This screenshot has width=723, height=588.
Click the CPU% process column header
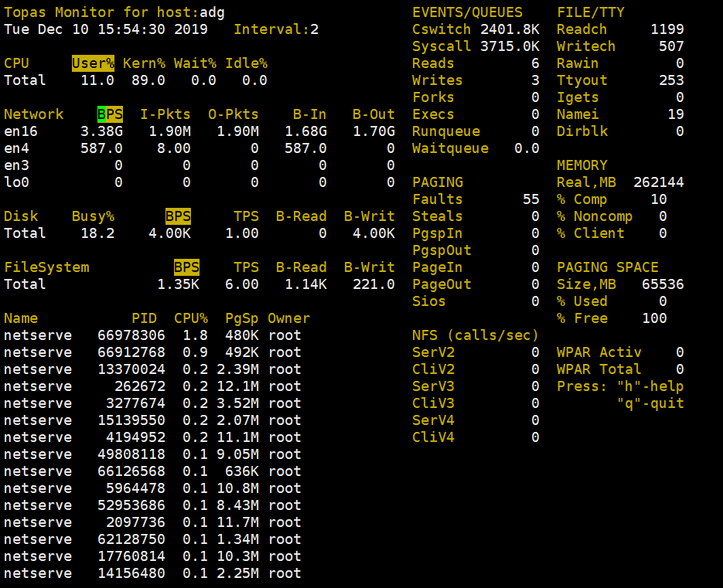tap(191, 318)
